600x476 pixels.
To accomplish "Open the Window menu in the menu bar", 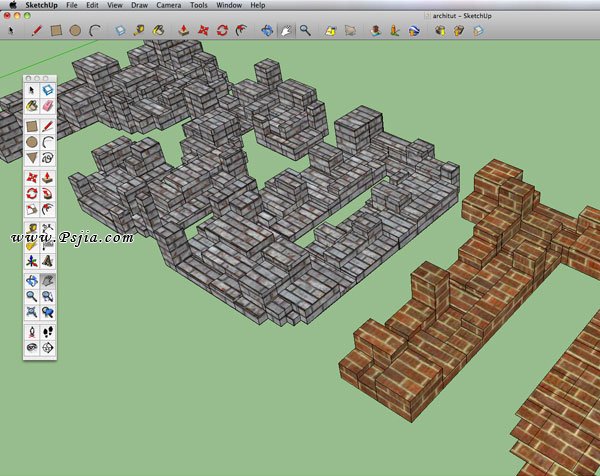I will tap(227, 5).
